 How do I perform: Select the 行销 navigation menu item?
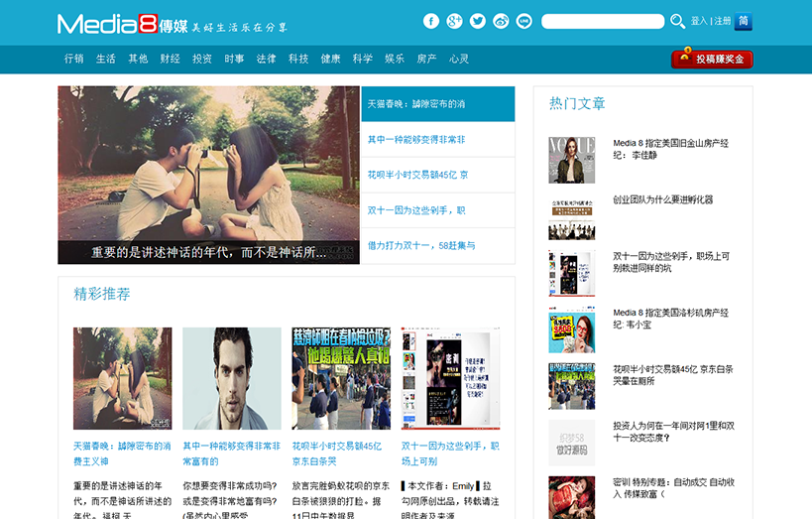(74, 59)
